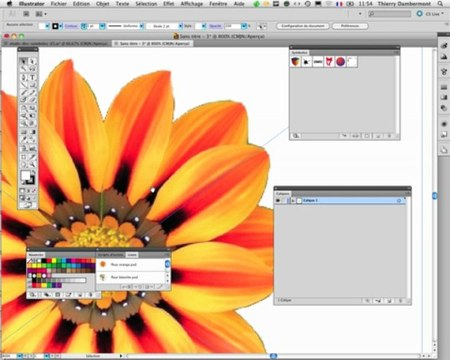Open stroke color dropdown in control bar

(x=61, y=26)
